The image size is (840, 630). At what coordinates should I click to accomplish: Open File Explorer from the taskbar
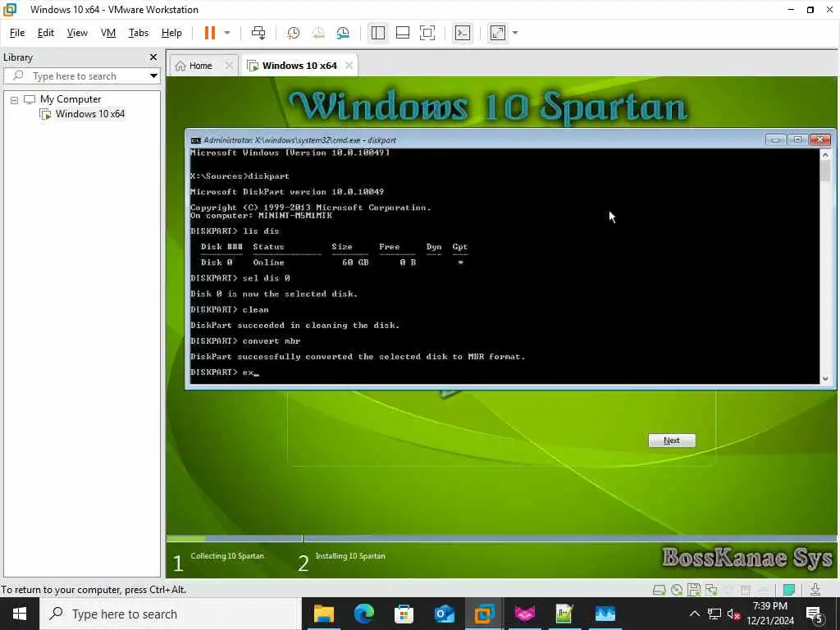(x=323, y=614)
